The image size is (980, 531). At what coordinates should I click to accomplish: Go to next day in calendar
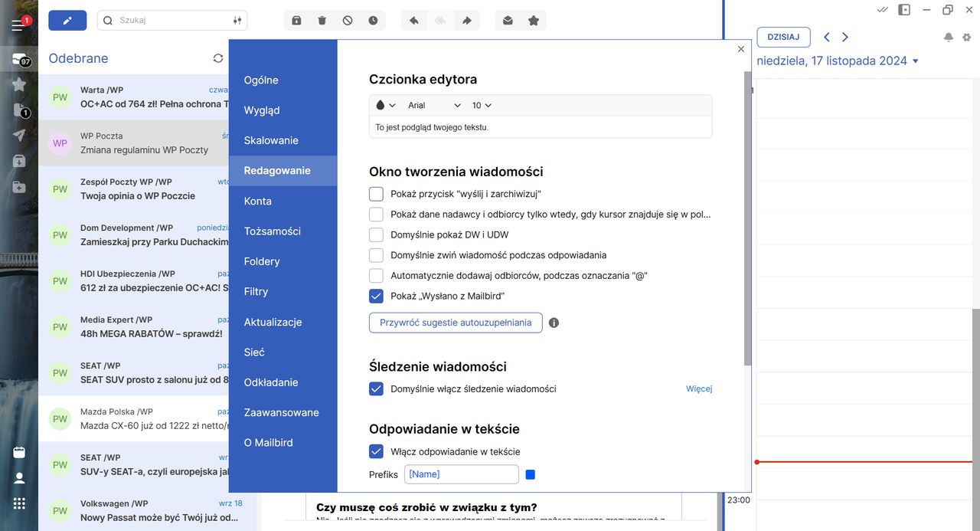coord(845,37)
